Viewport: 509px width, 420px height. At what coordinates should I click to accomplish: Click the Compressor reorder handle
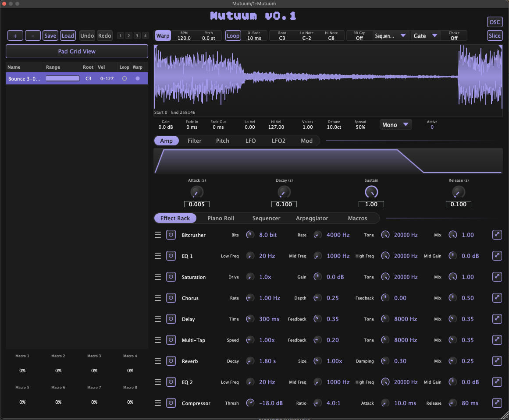158,403
